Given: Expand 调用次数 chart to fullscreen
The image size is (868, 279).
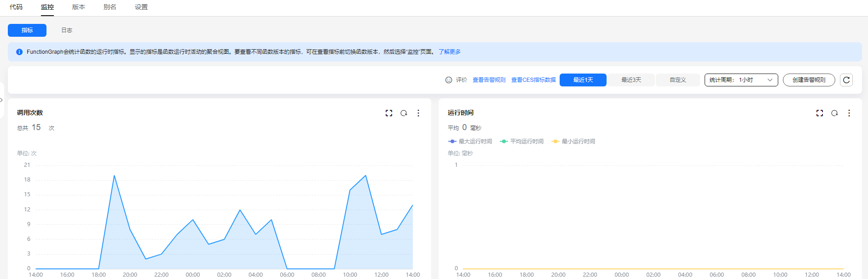Looking at the screenshot, I should click(x=389, y=113).
